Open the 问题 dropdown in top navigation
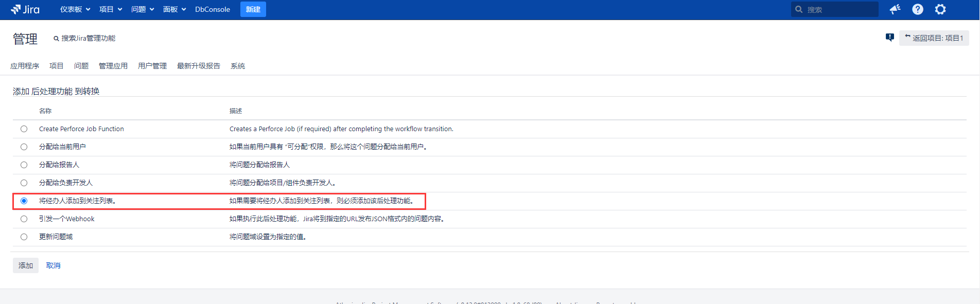This screenshot has width=980, height=304. pos(142,9)
